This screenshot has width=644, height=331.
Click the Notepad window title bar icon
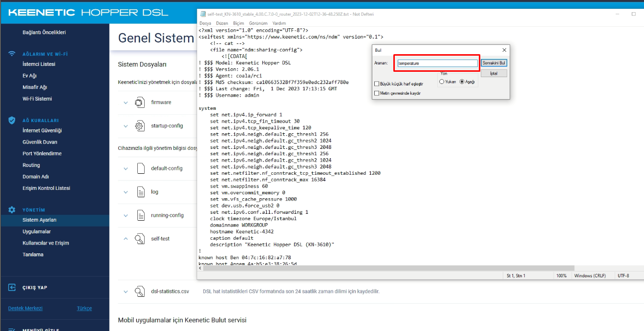pos(202,14)
